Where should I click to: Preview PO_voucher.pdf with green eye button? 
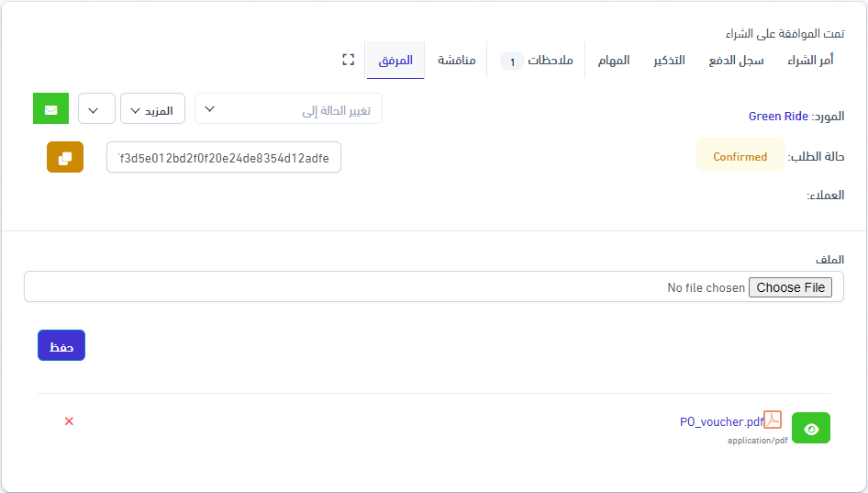pos(810,429)
